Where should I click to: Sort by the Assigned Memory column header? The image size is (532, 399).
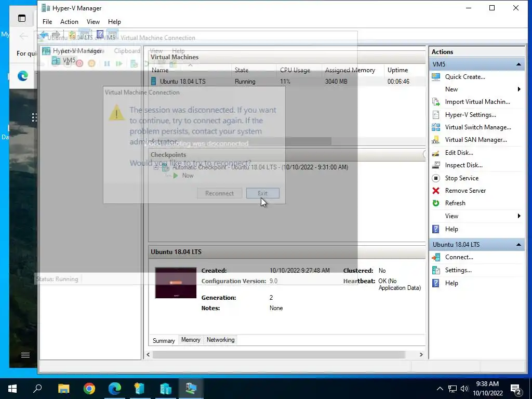(x=353, y=70)
